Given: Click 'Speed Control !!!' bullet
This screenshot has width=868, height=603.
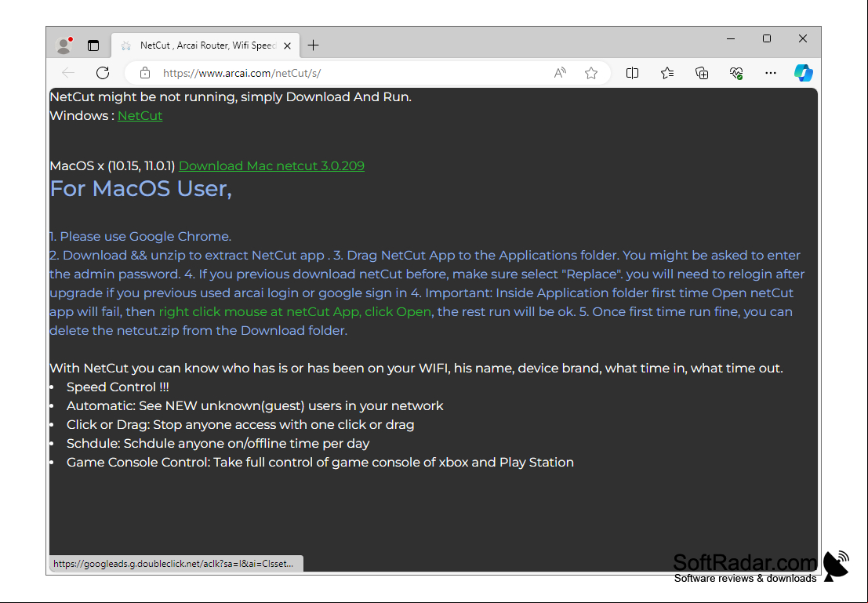Looking at the screenshot, I should (x=118, y=387).
